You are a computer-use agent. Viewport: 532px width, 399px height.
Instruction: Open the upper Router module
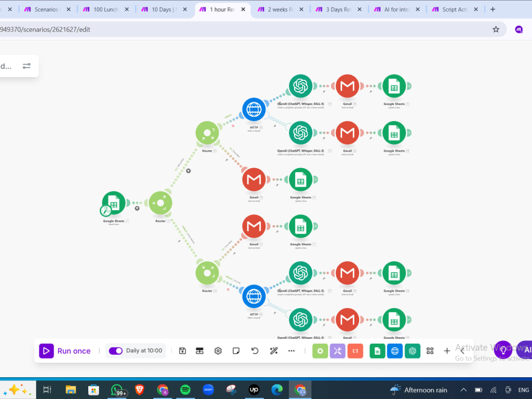(207, 133)
